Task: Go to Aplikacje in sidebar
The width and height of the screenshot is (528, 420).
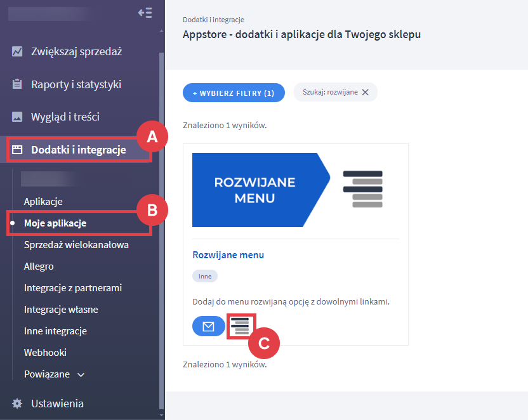Action: (43, 202)
